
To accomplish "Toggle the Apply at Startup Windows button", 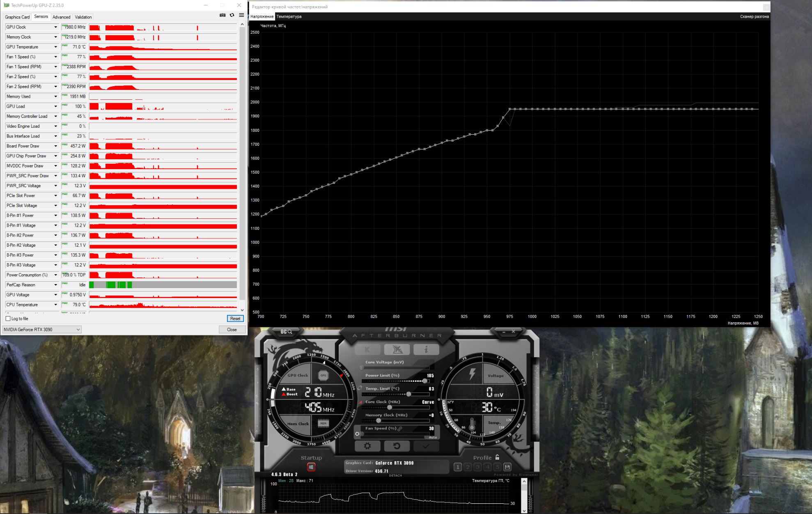I will [x=311, y=467].
